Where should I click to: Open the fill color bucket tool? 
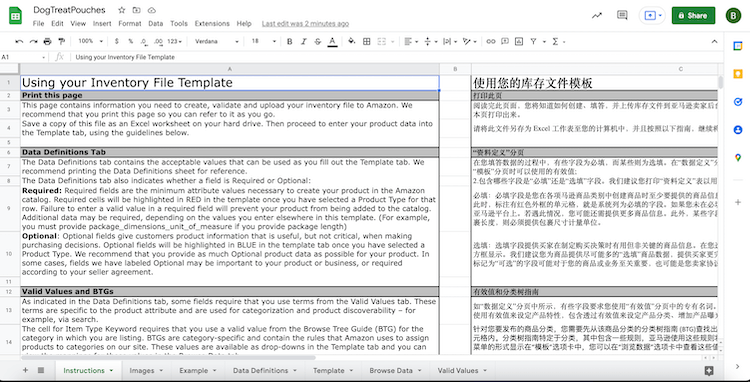tap(352, 42)
